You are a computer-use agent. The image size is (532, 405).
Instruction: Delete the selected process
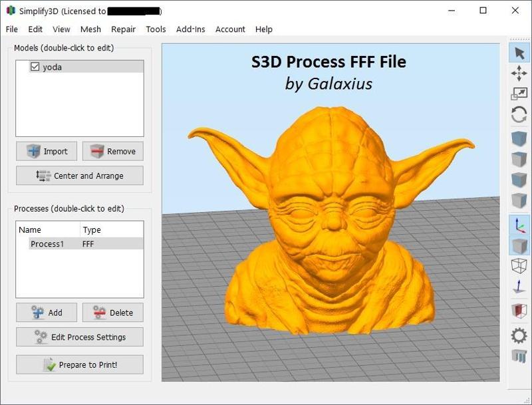(x=113, y=313)
